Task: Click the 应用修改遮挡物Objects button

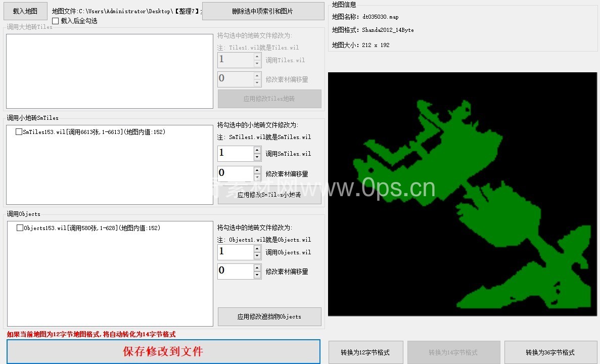Action: (269, 316)
